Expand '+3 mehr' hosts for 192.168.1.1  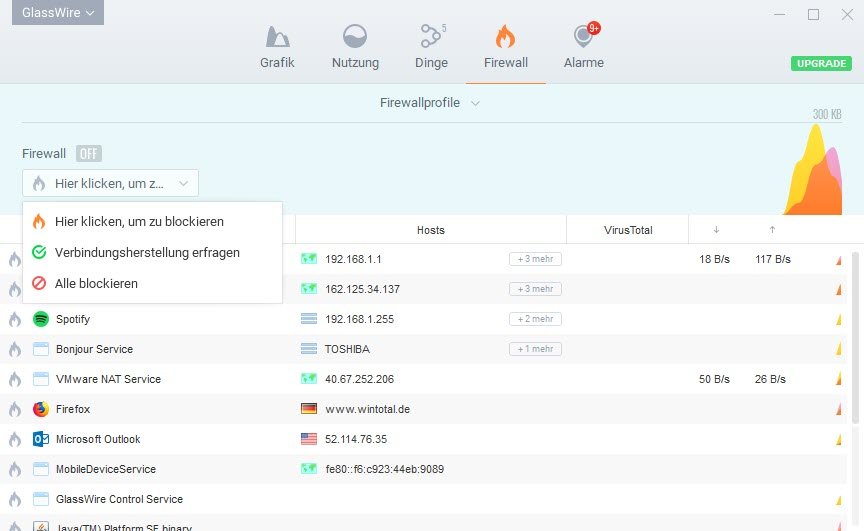click(x=535, y=259)
